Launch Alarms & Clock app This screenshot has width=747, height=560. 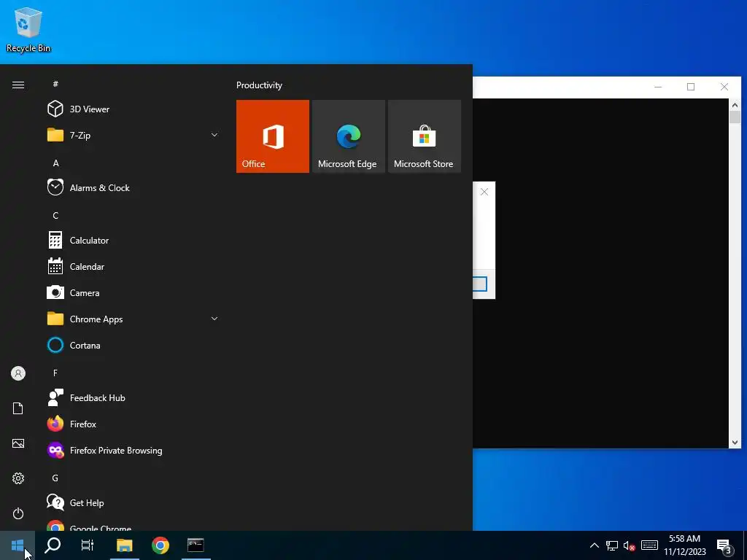tap(133, 187)
